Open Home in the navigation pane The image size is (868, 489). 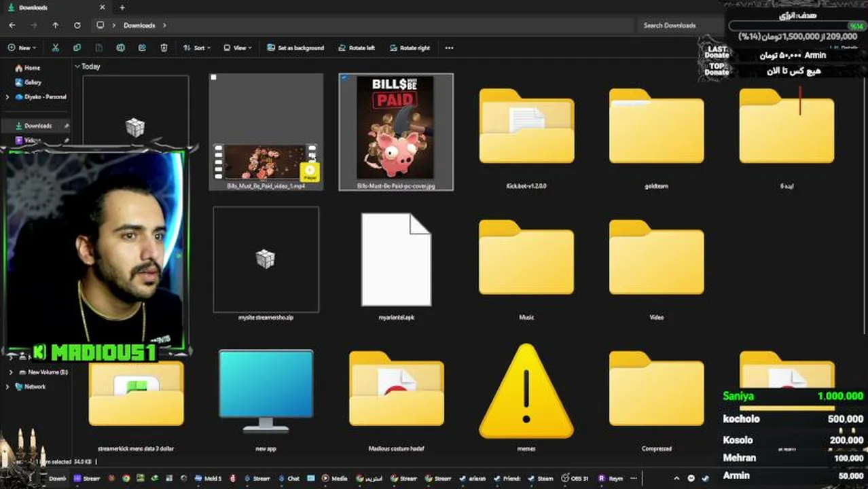(x=27, y=68)
